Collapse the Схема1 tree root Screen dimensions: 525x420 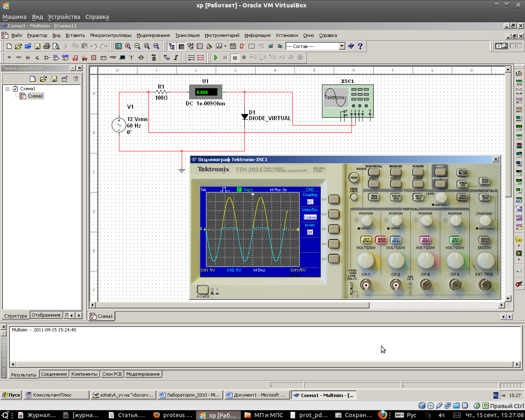click(7, 89)
